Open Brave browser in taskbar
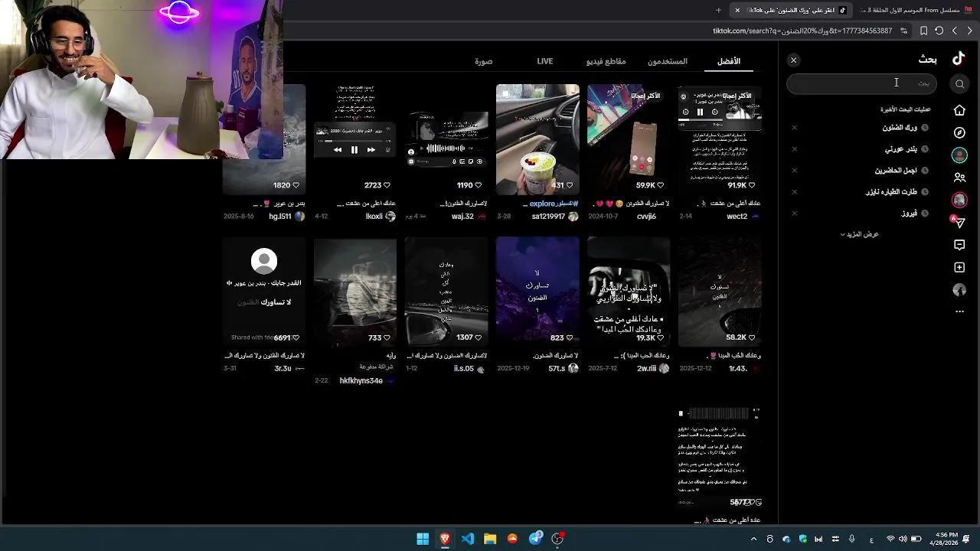980x551 pixels. 445,539
